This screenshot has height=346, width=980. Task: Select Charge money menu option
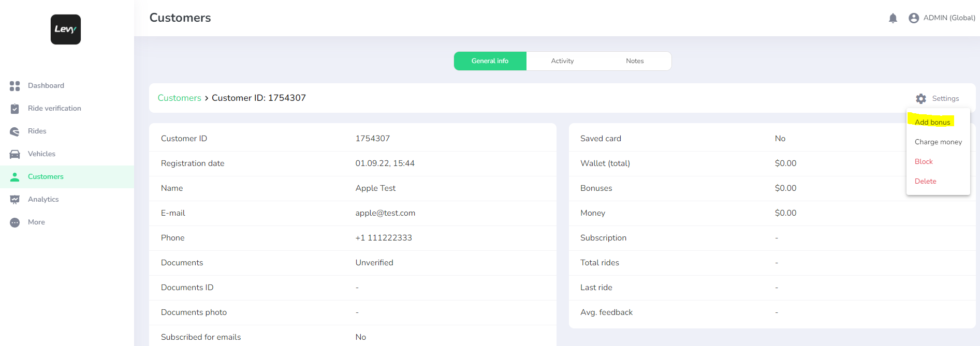tap(938, 142)
